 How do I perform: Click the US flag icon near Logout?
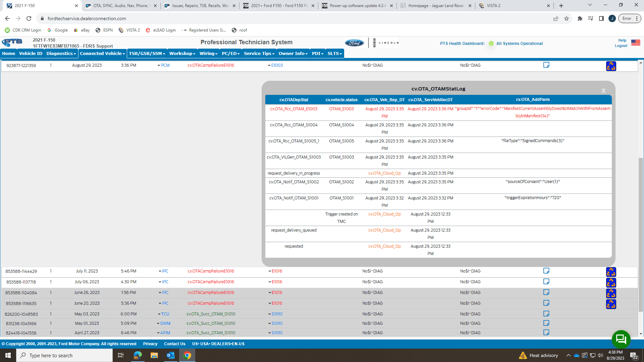[x=636, y=43]
